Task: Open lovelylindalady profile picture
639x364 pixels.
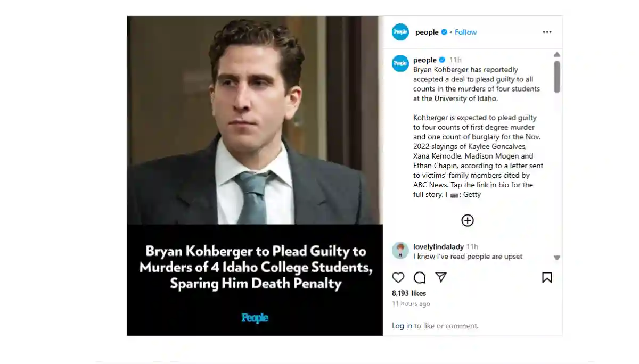Action: tap(400, 250)
